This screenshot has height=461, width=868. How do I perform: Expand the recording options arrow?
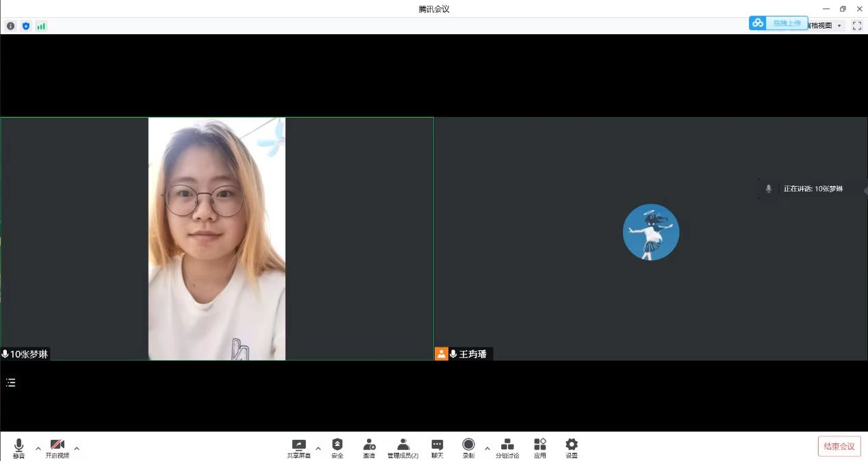(487, 449)
